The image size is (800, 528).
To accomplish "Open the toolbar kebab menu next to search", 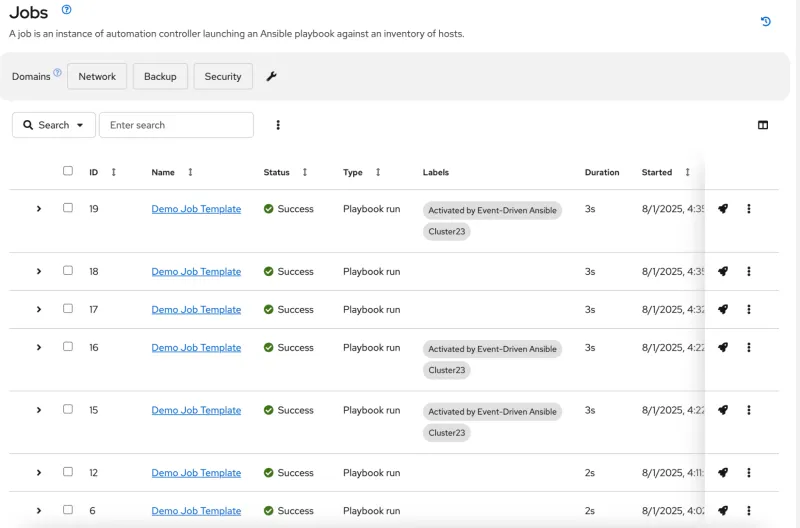I will click(278, 125).
